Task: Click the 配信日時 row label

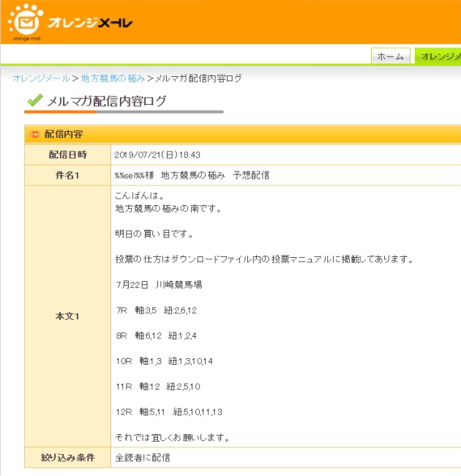Action: (67, 155)
